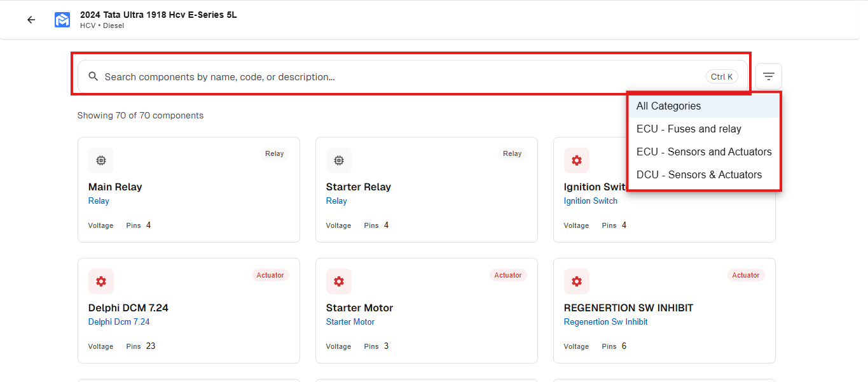Click the Actuator badge on the Delphi DCM card
The image size is (868, 382).
[x=270, y=275]
